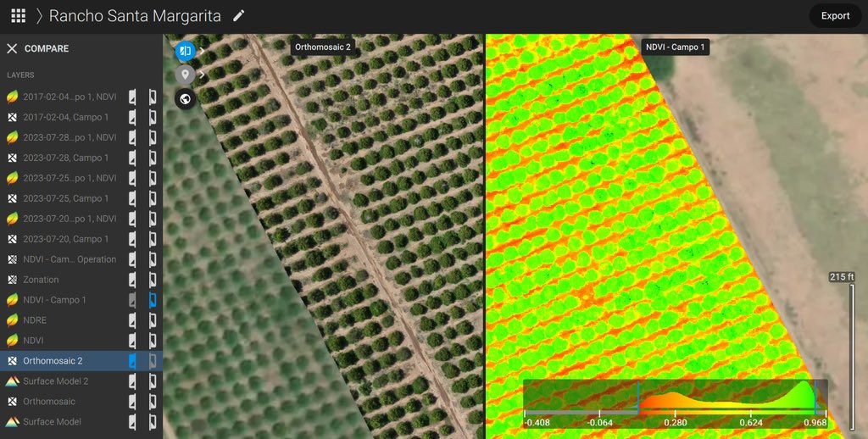Toggle NDVI - Campo 1 on the left side

pyautogui.click(x=132, y=300)
